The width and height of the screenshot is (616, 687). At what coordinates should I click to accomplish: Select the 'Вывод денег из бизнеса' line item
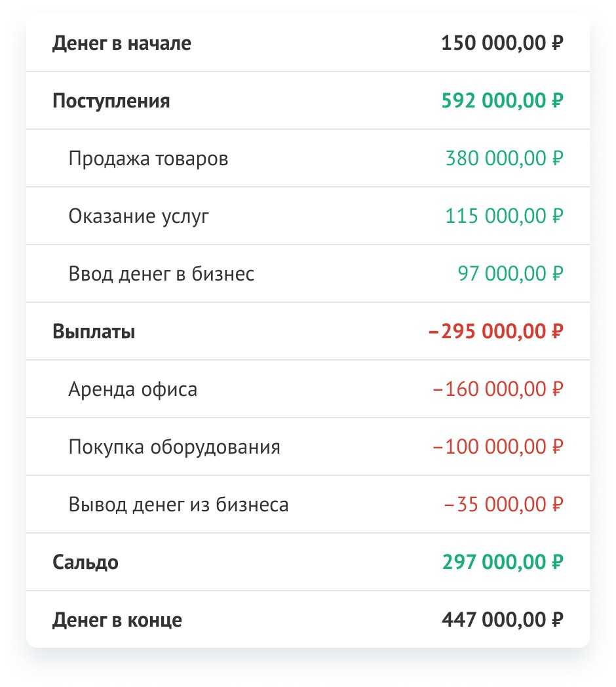tap(178, 505)
